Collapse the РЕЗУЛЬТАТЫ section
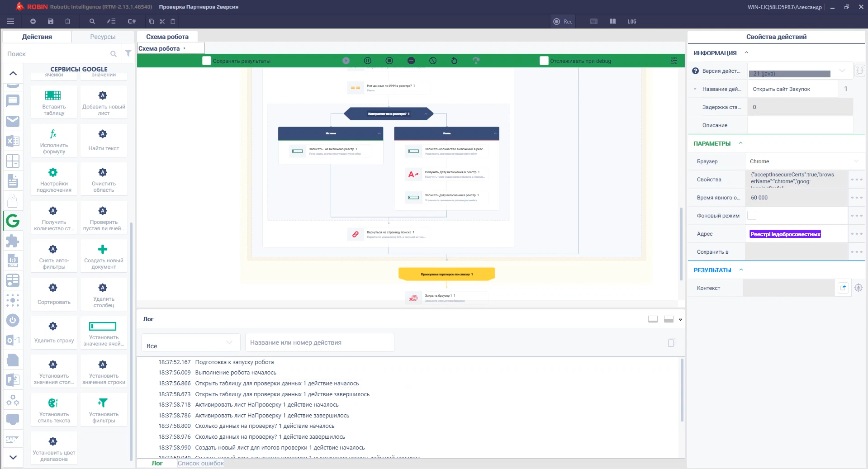 [x=741, y=270]
